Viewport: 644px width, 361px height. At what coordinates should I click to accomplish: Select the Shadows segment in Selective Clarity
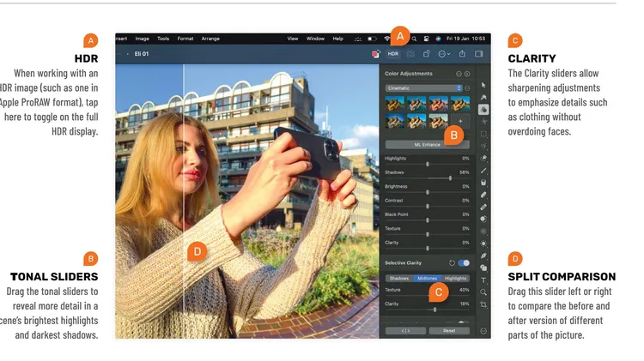click(398, 278)
